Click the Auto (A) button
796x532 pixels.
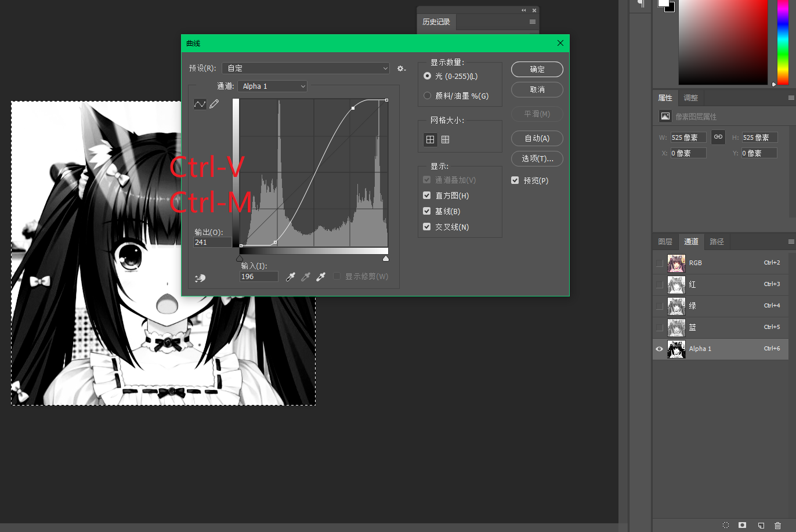[537, 138]
